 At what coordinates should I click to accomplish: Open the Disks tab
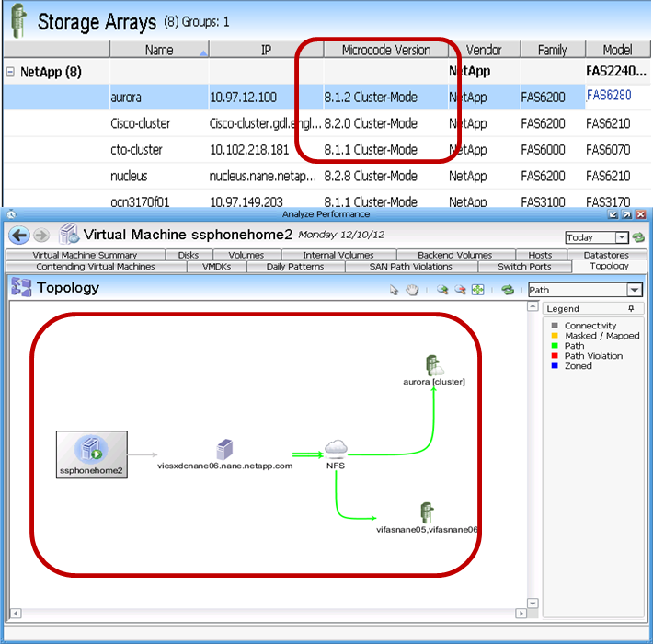pos(189,255)
